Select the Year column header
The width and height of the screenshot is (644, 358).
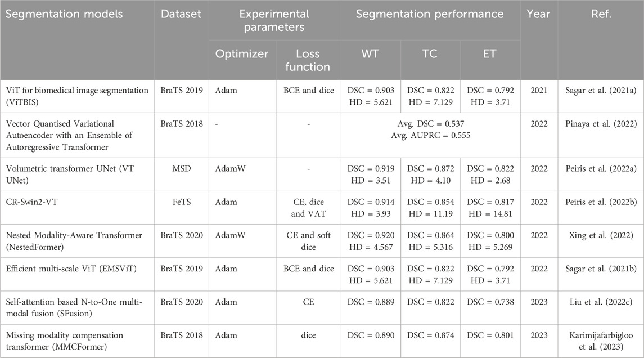(538, 14)
